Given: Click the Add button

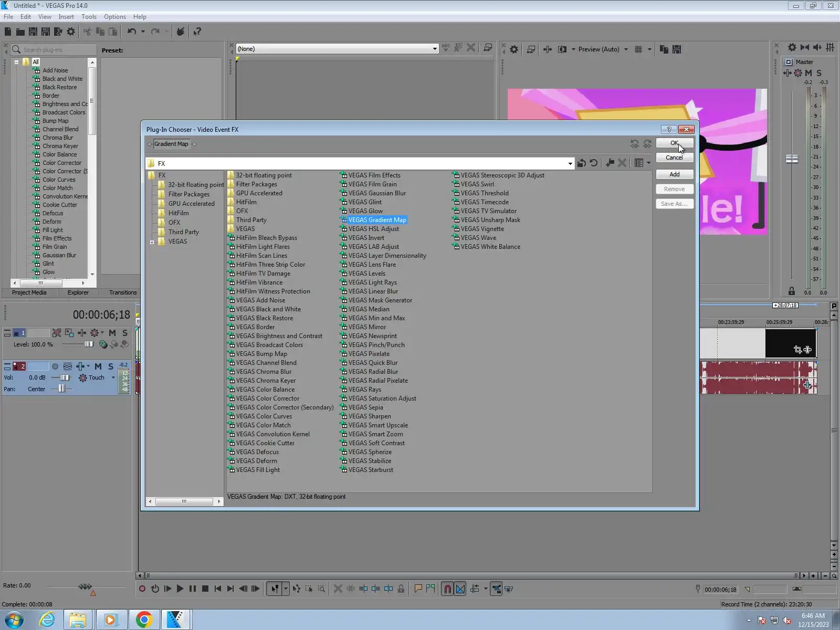Looking at the screenshot, I should 675,174.
